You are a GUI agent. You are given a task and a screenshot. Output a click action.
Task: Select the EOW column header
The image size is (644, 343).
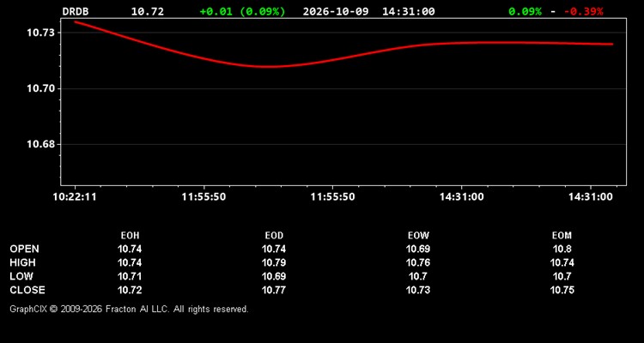(418, 236)
